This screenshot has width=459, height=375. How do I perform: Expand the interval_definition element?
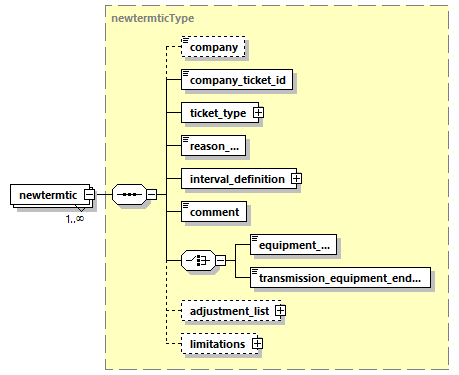click(296, 179)
